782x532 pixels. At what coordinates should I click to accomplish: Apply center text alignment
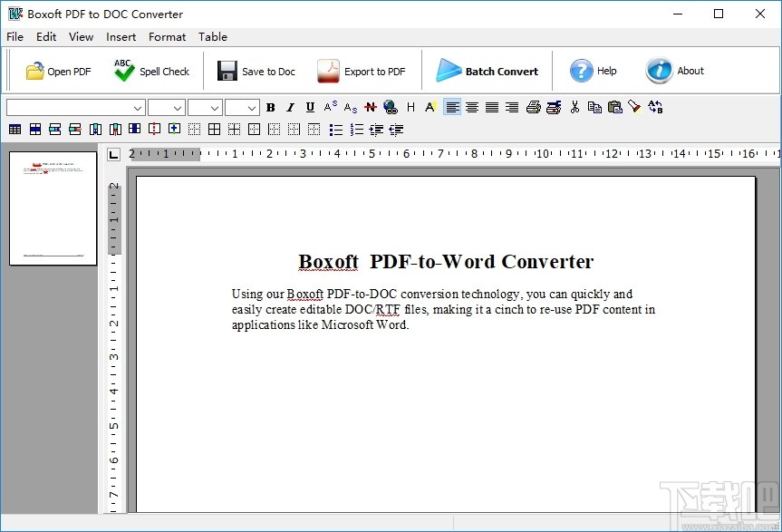coord(472,107)
